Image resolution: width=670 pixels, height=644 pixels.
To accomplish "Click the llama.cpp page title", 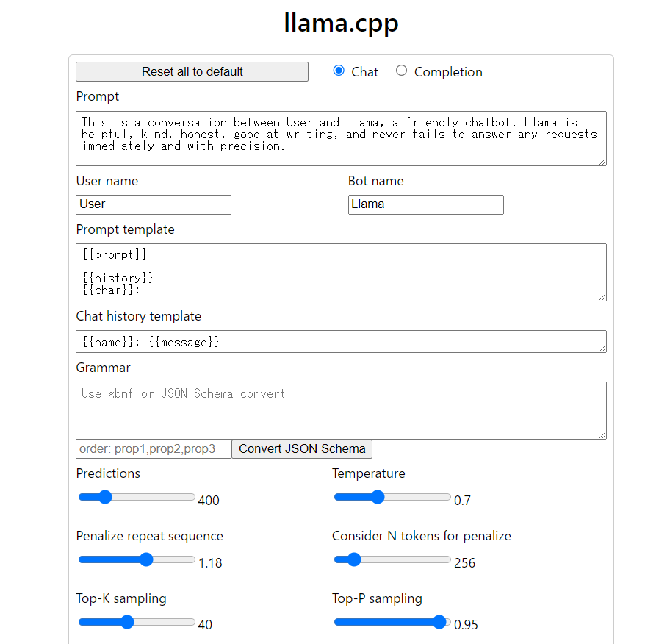I will coord(341,23).
